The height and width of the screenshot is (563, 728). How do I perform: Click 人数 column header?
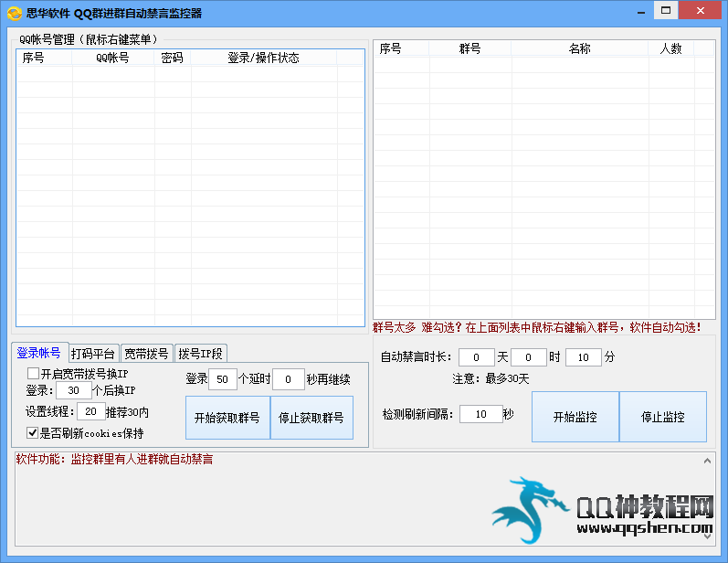point(671,48)
